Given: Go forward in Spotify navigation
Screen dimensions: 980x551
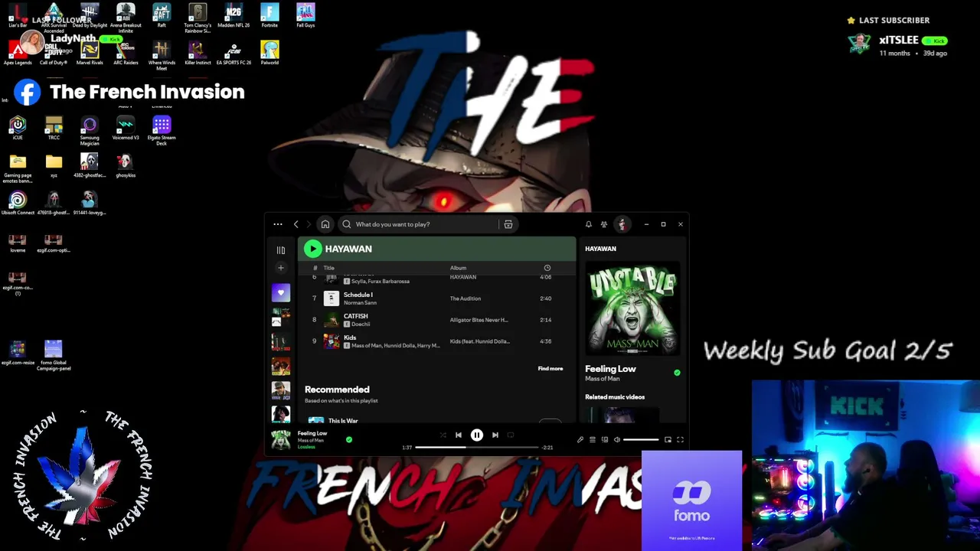Looking at the screenshot, I should pos(309,224).
